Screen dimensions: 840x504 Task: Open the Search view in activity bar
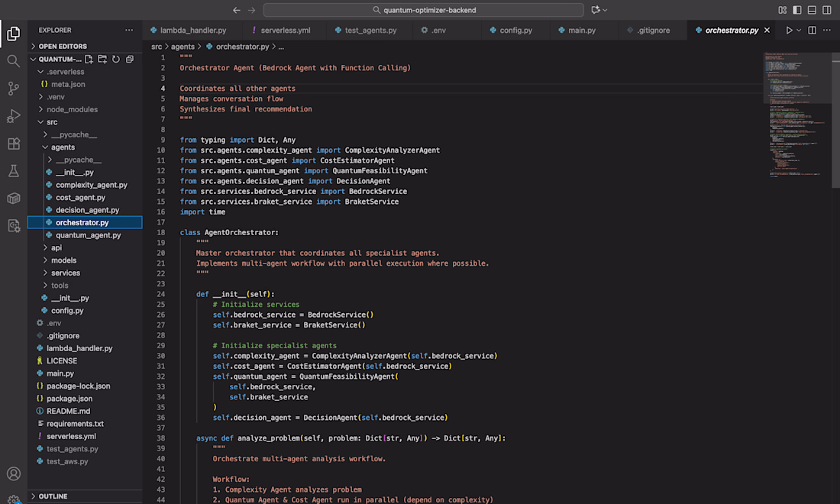point(14,61)
